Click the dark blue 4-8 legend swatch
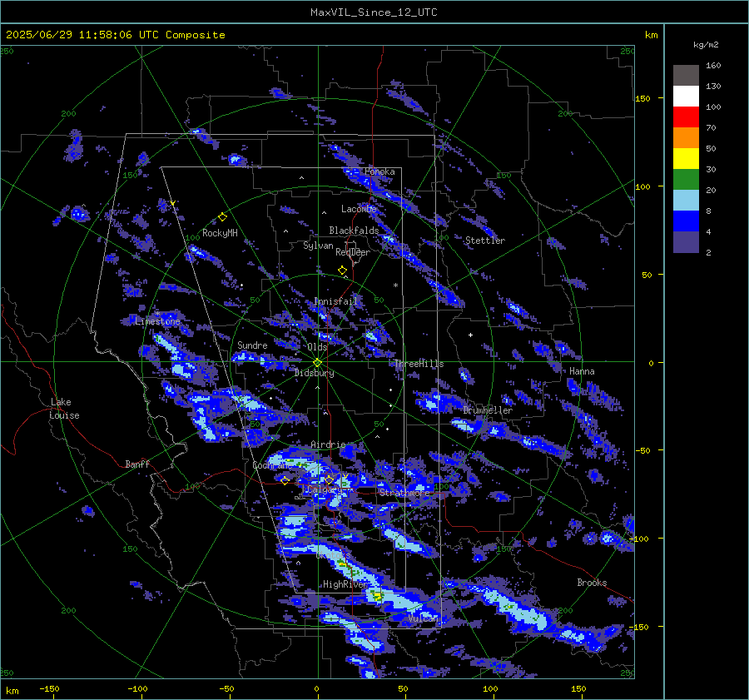This screenshot has height=700, width=749. click(686, 221)
